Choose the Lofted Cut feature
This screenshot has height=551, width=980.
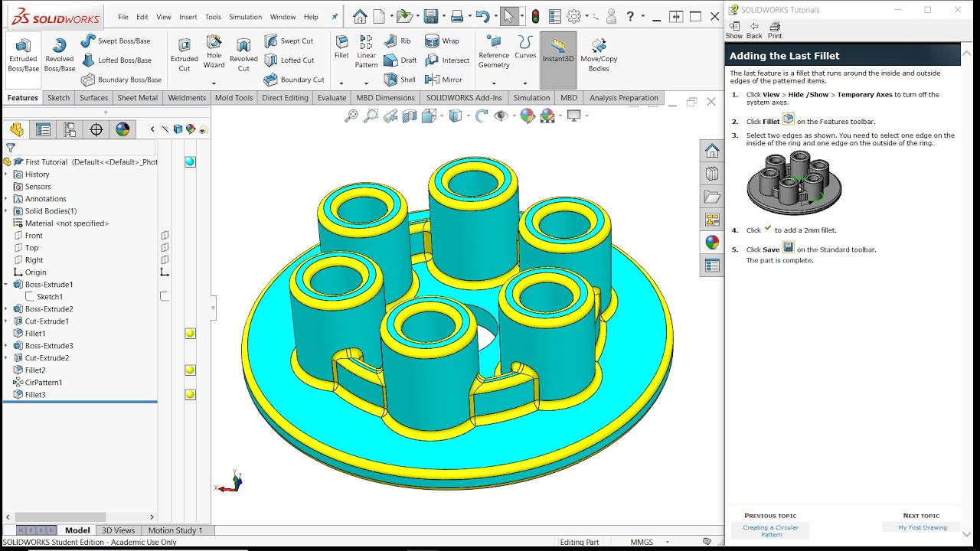click(289, 60)
